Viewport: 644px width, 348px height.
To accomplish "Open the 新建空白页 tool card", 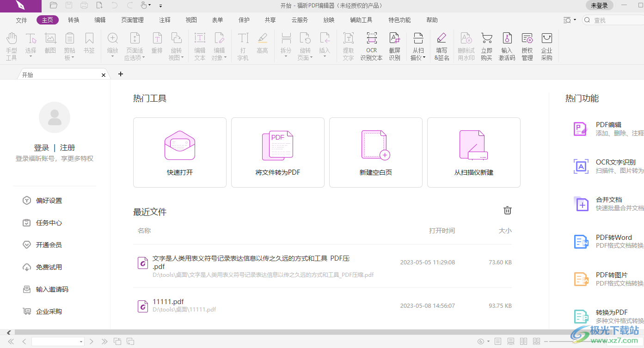I will pos(376,153).
